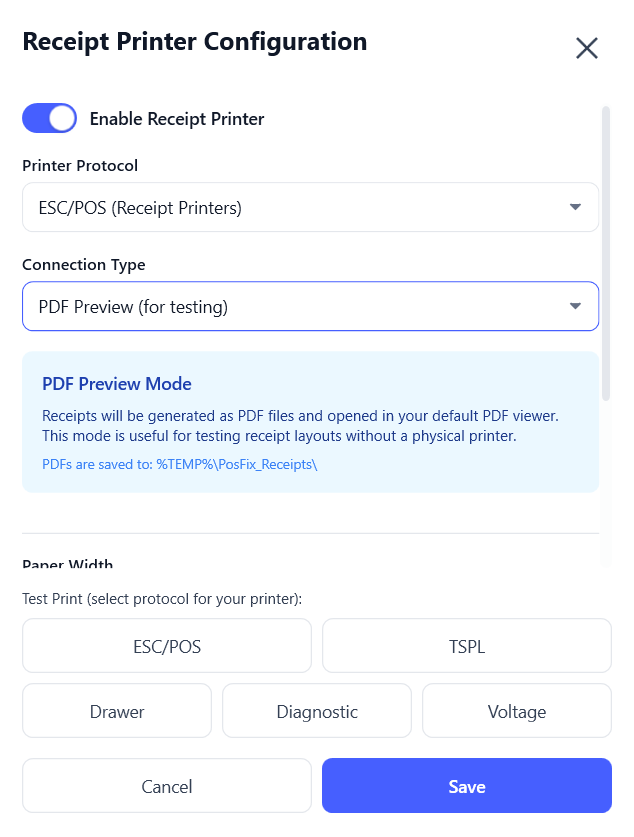Click the Paper Width section label
This screenshot has height=837, width=634.
coord(67,565)
